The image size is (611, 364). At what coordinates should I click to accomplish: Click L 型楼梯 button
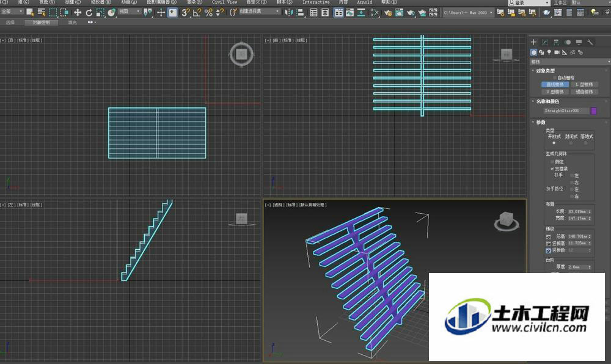point(584,84)
